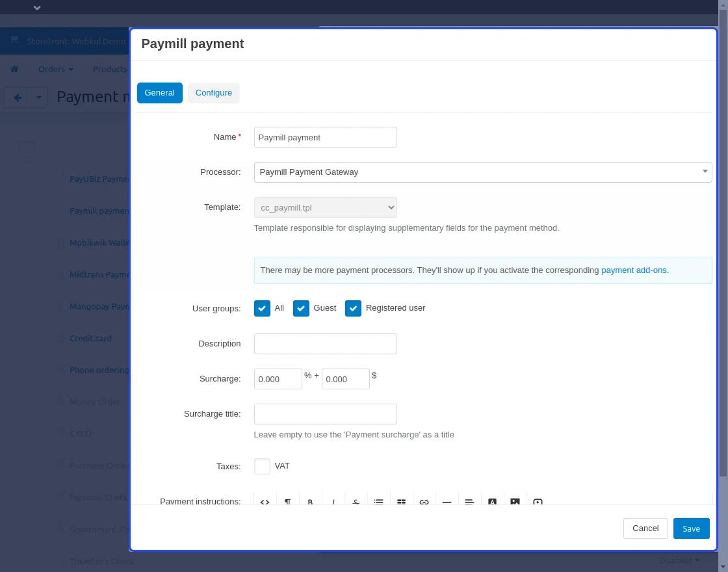Open the paragraph format icon in editor
Image resolution: width=728 pixels, height=572 pixels.
pyautogui.click(x=287, y=501)
